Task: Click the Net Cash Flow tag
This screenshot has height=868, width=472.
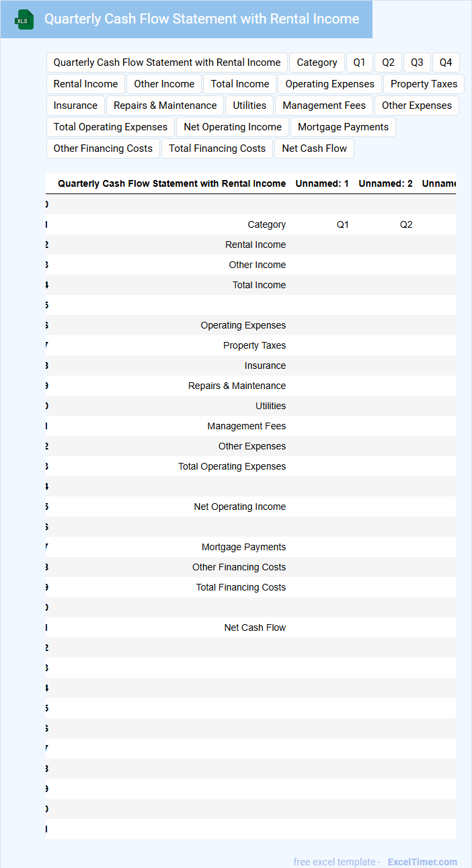Action: coord(314,148)
